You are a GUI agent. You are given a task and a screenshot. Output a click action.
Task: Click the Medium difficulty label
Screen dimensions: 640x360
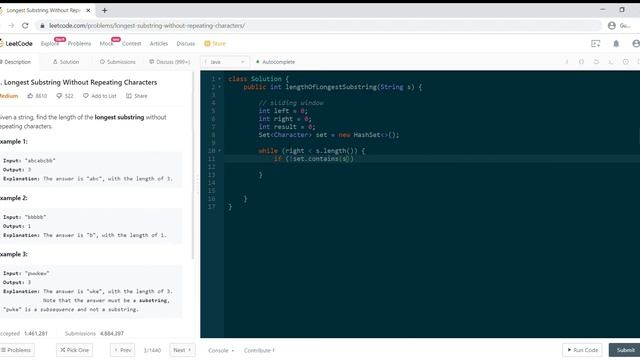(x=9, y=96)
